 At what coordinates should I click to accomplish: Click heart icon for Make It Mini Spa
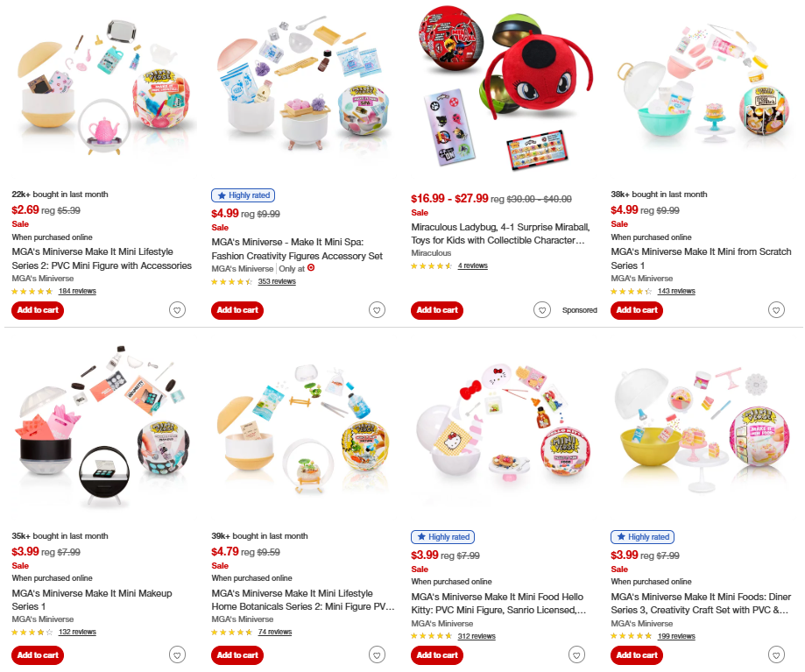pyautogui.click(x=377, y=310)
